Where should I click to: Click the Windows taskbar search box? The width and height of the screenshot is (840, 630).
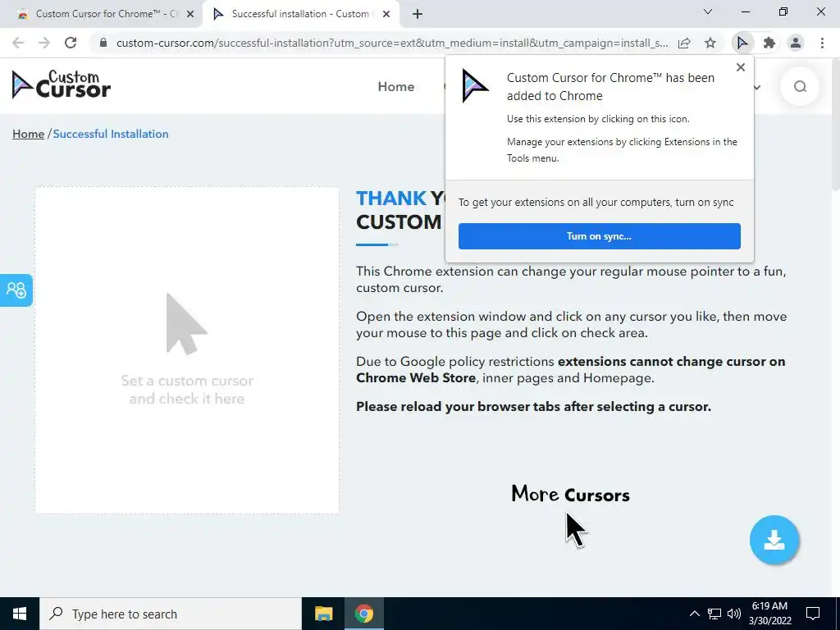(x=171, y=614)
